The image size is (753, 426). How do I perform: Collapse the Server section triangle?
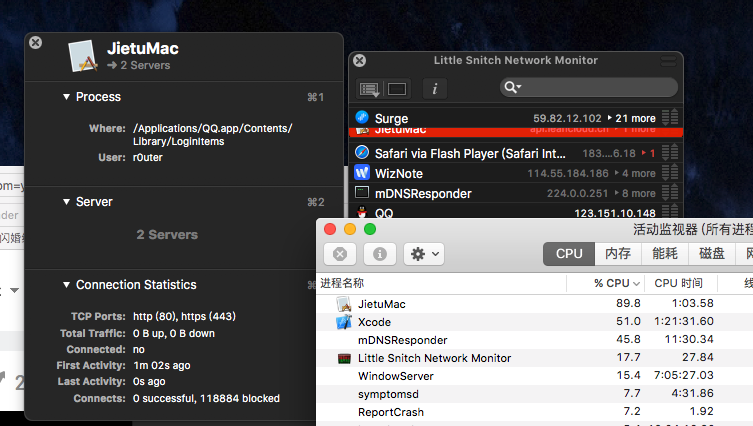point(66,202)
